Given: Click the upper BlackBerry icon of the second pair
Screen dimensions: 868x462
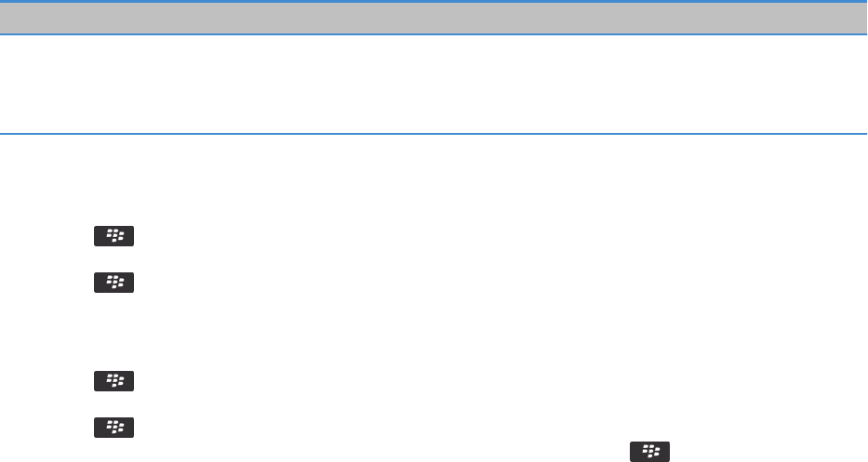Looking at the screenshot, I should coord(114,381).
